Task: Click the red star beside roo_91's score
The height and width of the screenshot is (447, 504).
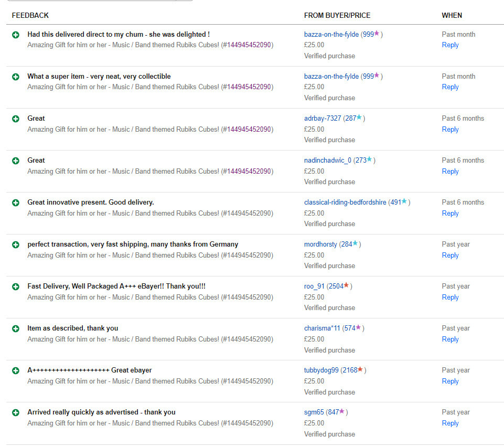Action: [x=347, y=286]
